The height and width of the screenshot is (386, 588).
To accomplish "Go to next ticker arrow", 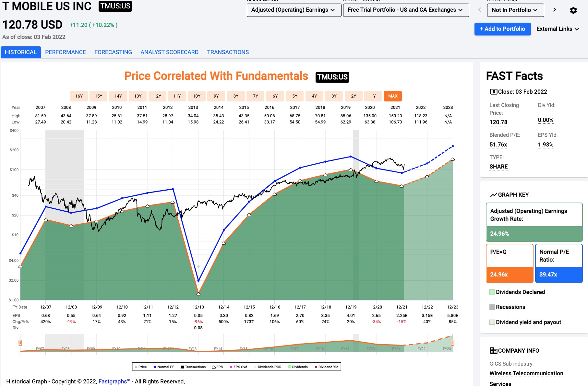I will (555, 10).
